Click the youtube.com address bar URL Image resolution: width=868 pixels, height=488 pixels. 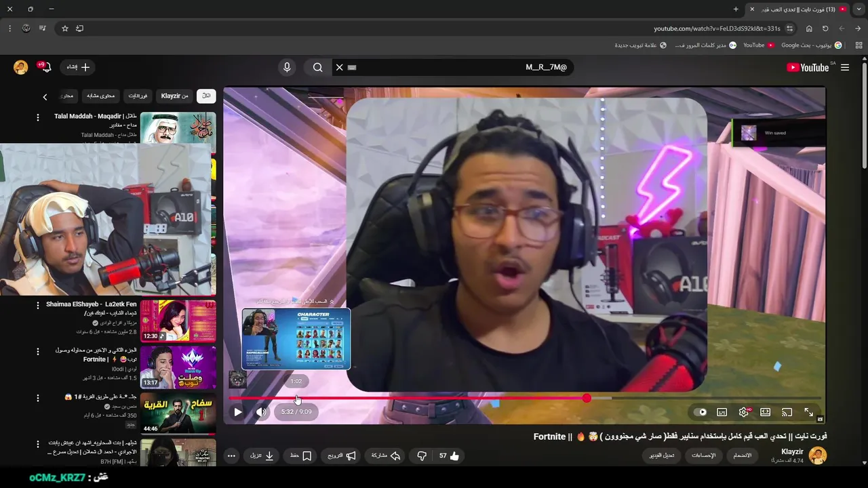717,28
